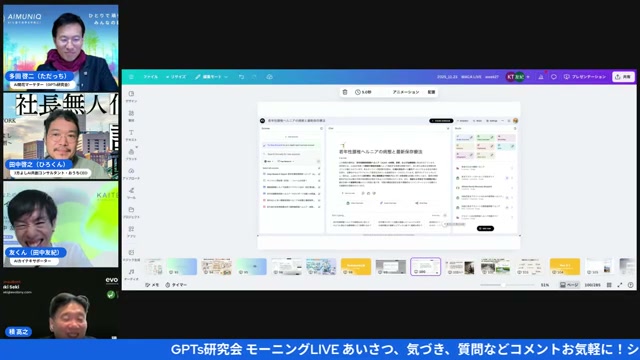Open the comments speech-bubble icon
Image resolution: width=640 pixels, height=360 pixels.
pyautogui.click(x=554, y=77)
